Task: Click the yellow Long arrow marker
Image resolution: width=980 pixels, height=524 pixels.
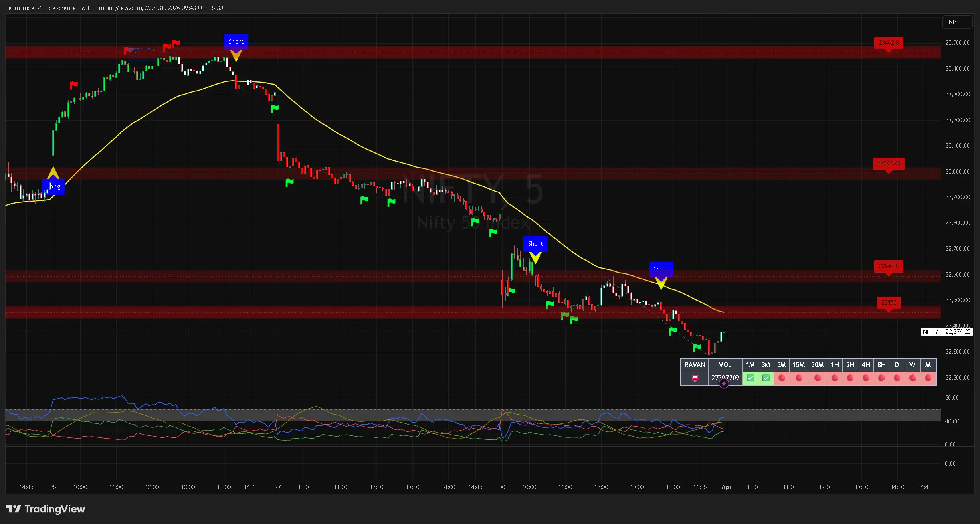Action: point(53,173)
